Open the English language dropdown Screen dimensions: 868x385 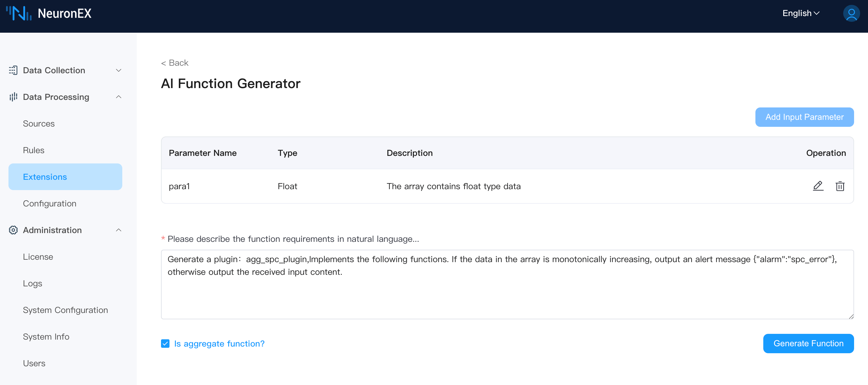point(801,14)
